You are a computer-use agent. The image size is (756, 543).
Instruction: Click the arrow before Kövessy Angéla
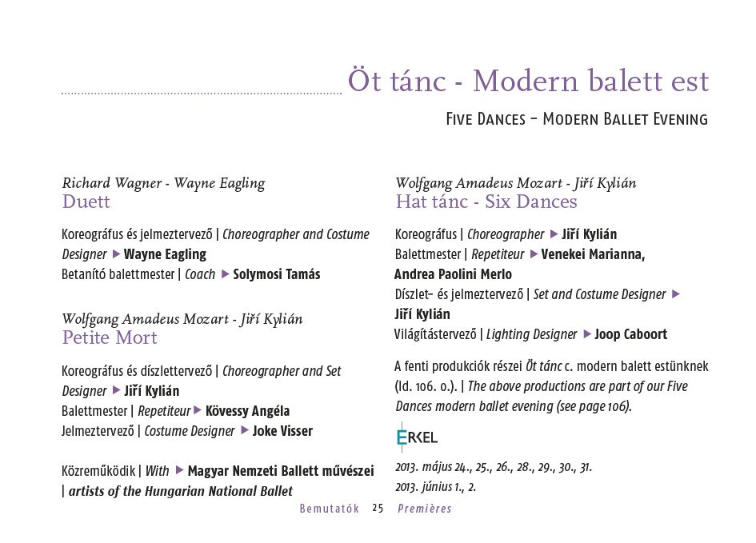pos(198,410)
